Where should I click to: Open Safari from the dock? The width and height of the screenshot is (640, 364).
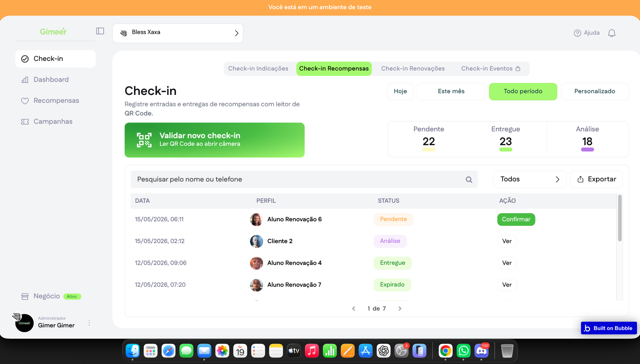tap(168, 351)
